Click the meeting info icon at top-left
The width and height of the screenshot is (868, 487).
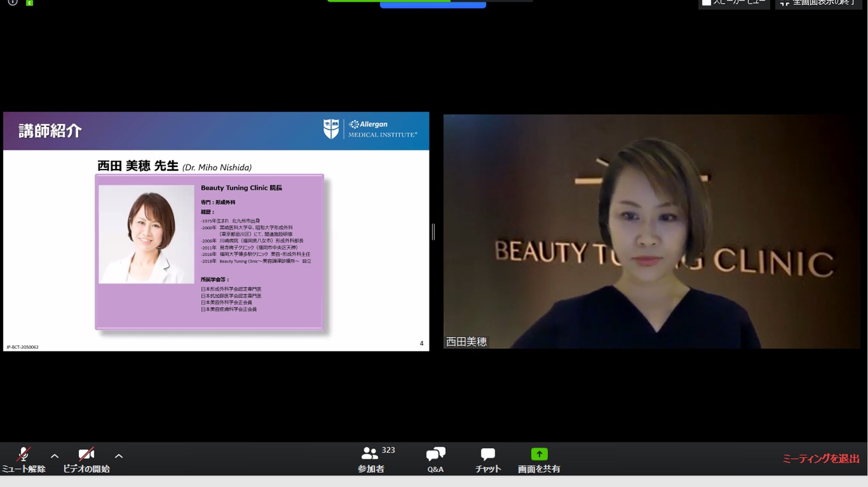pyautogui.click(x=13, y=2)
